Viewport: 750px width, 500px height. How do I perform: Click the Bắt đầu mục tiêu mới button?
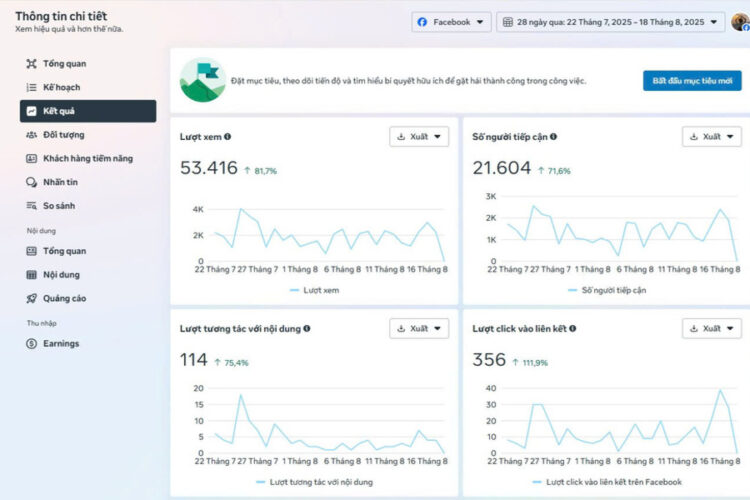(x=691, y=80)
